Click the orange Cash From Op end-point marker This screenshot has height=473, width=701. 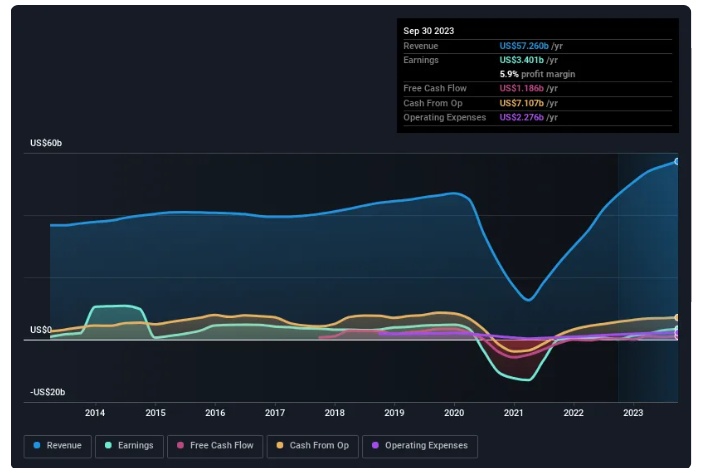click(x=677, y=318)
